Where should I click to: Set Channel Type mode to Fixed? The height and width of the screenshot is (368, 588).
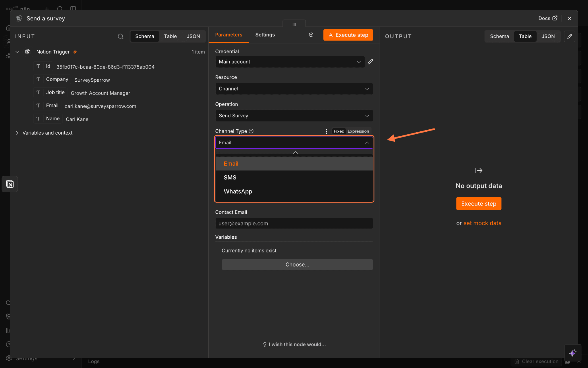339,131
